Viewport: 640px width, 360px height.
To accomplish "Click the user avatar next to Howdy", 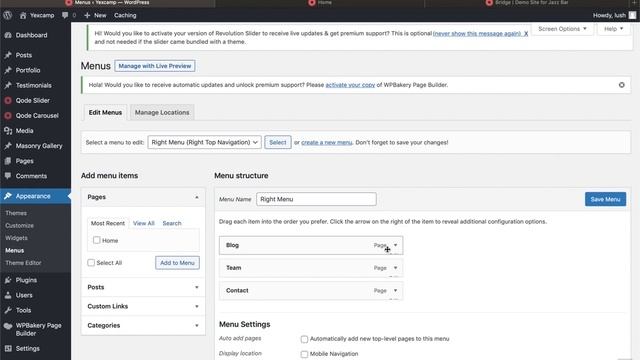I will [x=632, y=15].
